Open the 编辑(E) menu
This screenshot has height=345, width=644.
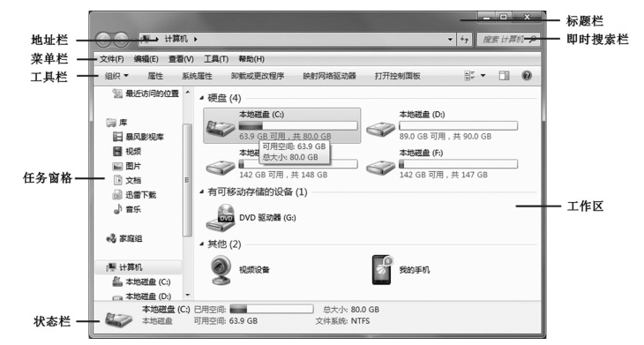[146, 59]
